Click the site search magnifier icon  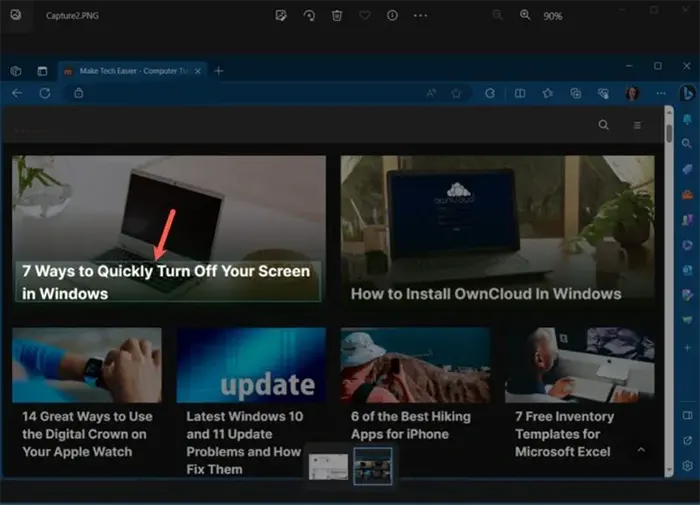(x=603, y=125)
